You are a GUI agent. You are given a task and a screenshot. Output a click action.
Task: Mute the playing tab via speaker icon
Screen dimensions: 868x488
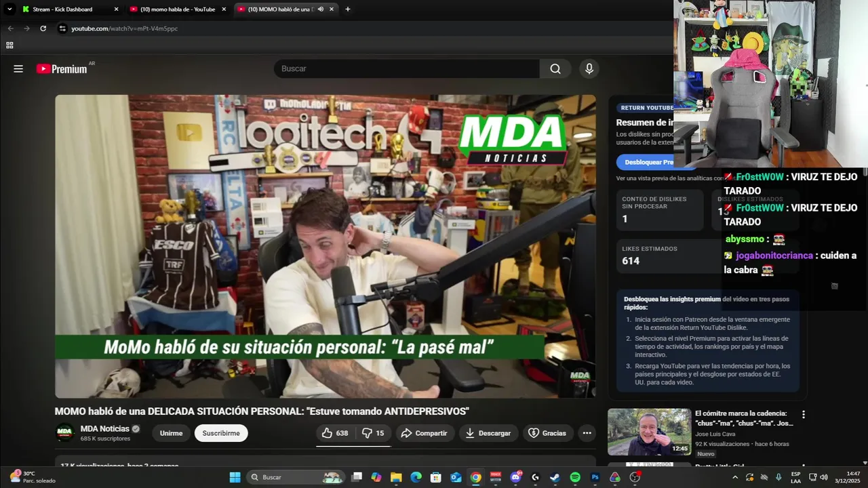321,9
